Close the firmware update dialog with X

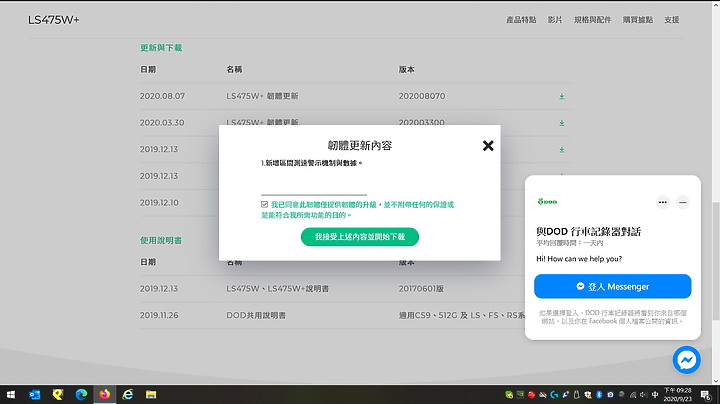coord(488,146)
